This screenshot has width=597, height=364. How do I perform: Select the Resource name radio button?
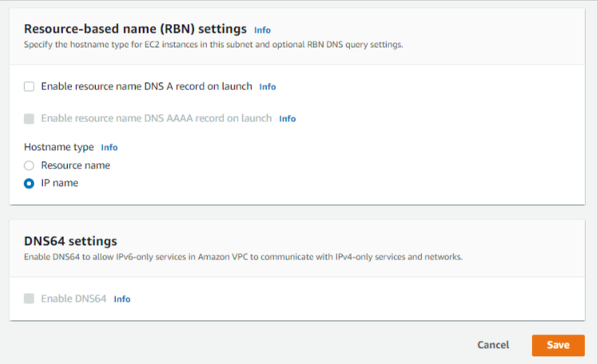pyautogui.click(x=29, y=165)
